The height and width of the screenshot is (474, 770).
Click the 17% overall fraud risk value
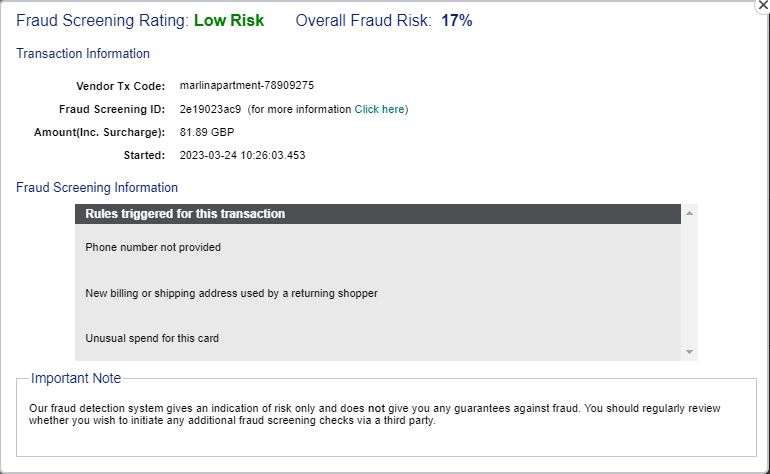[456, 21]
